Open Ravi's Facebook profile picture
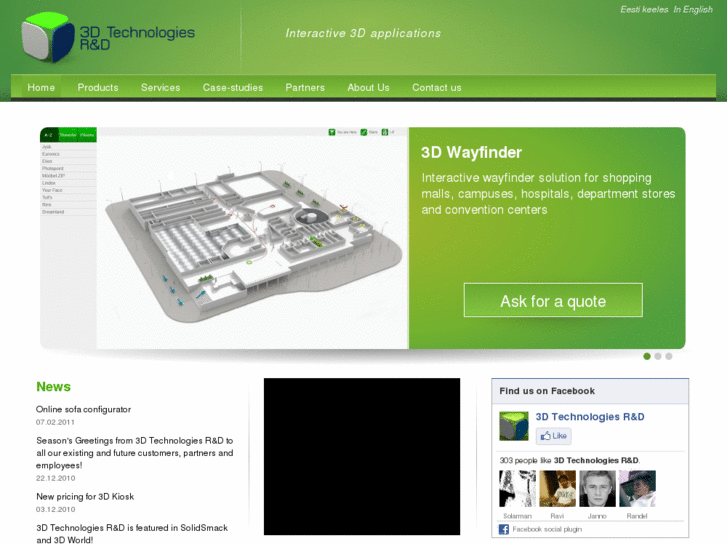 click(557, 488)
